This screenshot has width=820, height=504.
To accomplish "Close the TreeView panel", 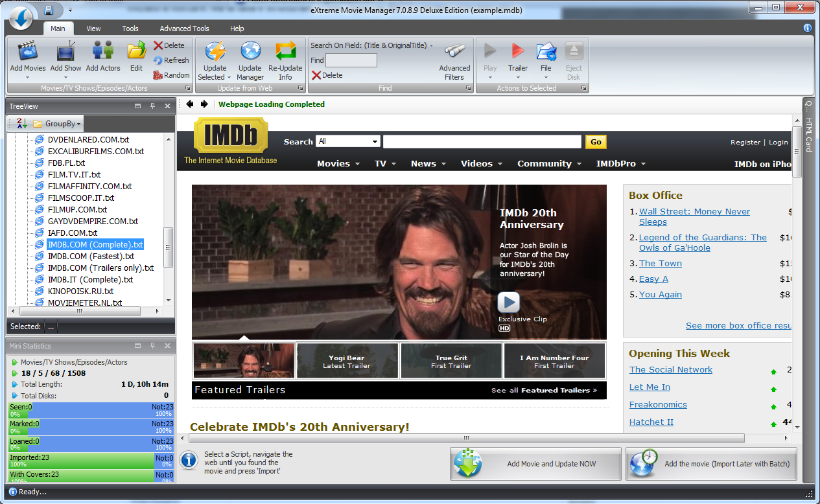I will pos(167,106).
